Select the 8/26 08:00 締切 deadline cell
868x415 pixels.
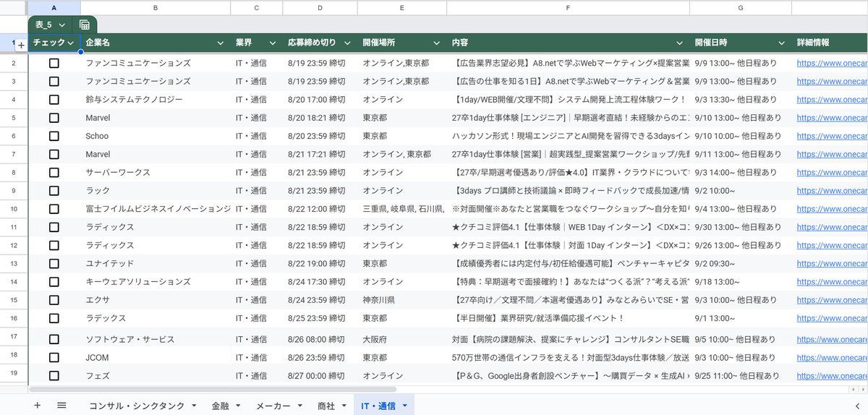[320, 339]
